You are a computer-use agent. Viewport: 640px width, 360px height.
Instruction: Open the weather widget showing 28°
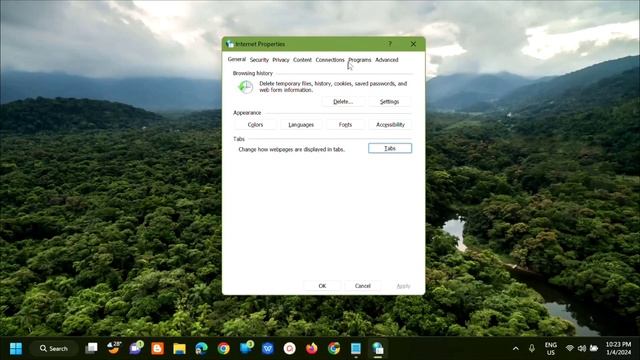(x=114, y=348)
